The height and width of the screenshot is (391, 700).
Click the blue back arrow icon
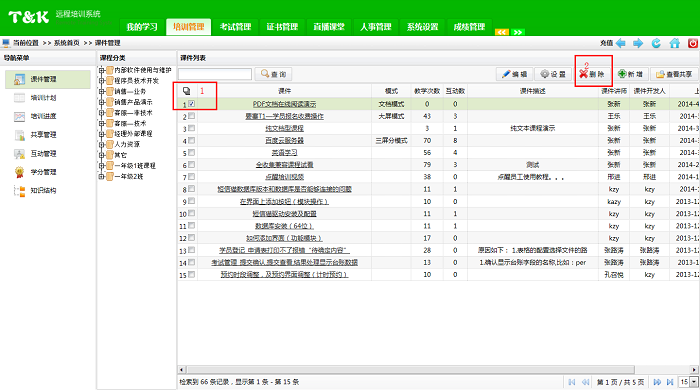(621, 43)
